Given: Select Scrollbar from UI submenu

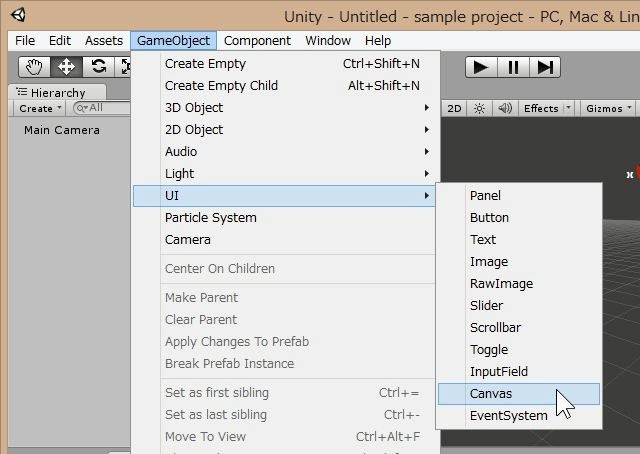Looking at the screenshot, I should 519,328.
